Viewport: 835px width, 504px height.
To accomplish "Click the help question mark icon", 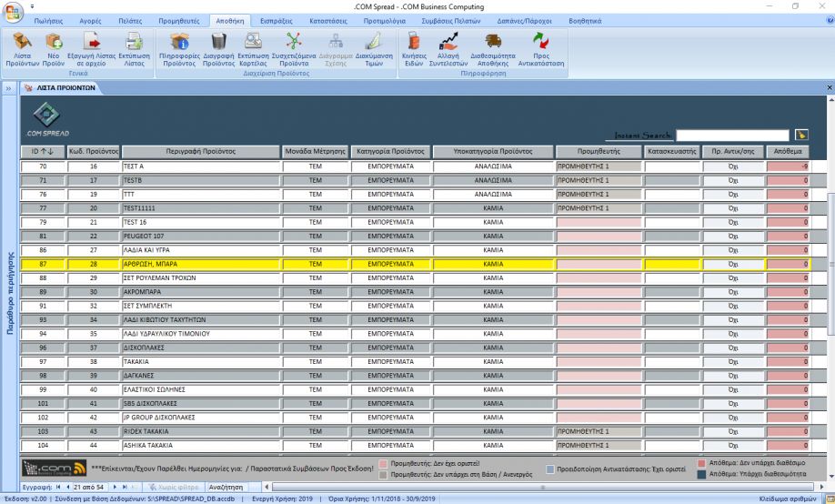I will point(830,20).
